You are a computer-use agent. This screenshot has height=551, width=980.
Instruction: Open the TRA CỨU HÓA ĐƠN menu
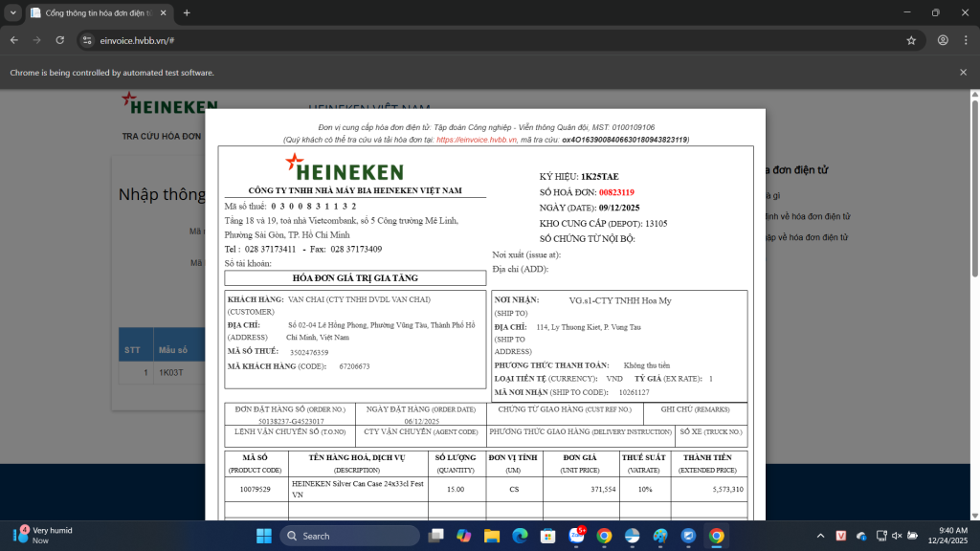pos(162,136)
